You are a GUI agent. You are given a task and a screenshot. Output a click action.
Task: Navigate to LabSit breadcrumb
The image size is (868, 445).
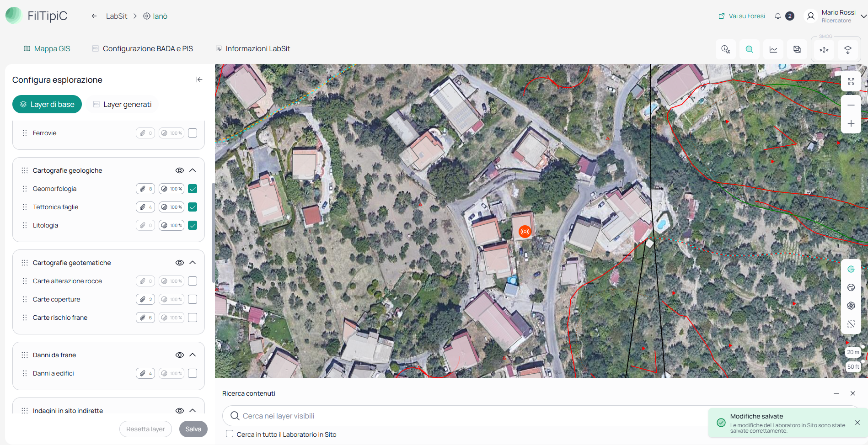117,16
